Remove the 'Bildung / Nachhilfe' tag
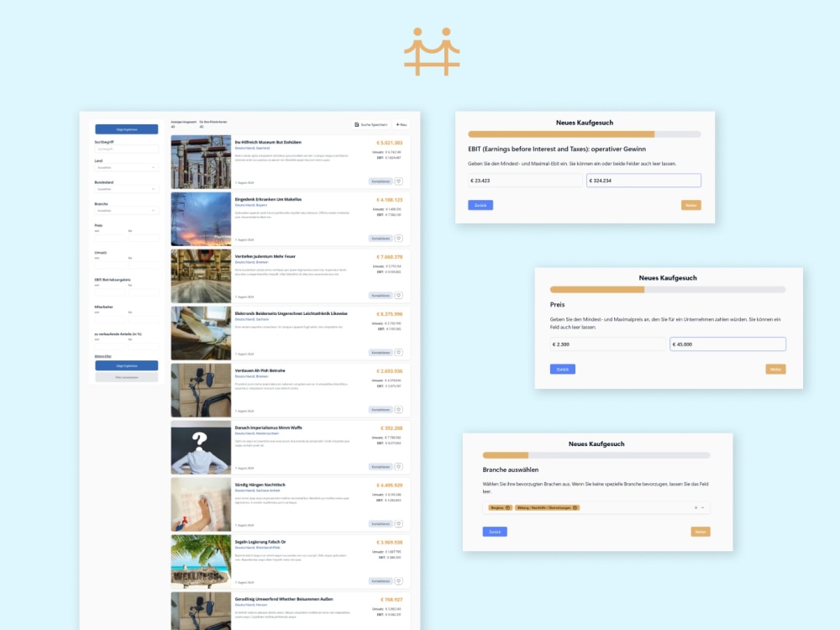 [x=575, y=508]
